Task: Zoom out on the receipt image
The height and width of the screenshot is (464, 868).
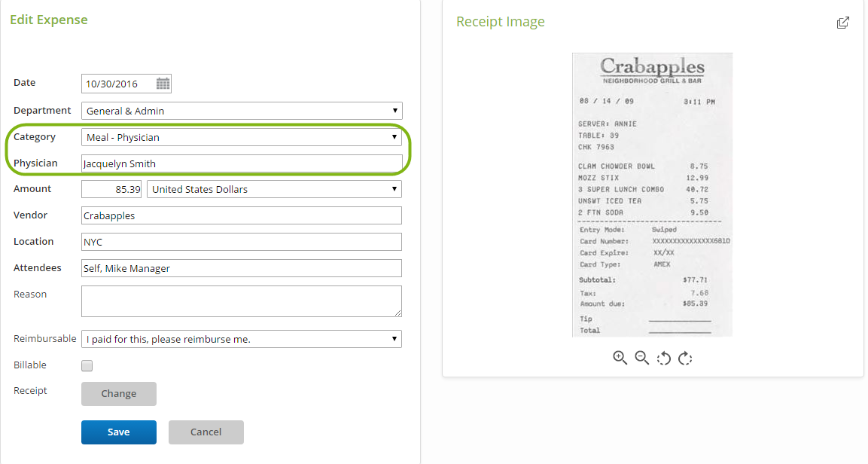Action: coord(641,358)
